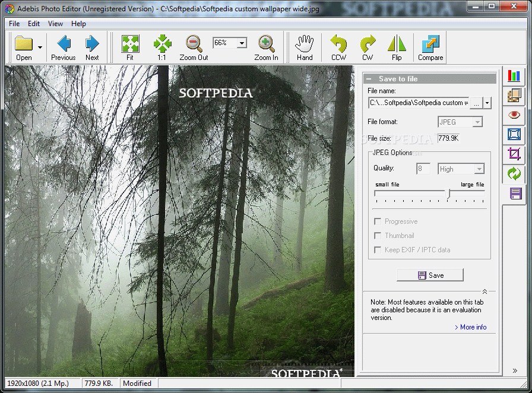
Task: Expand sidebar with the » chevron
Action: pyautogui.click(x=515, y=370)
